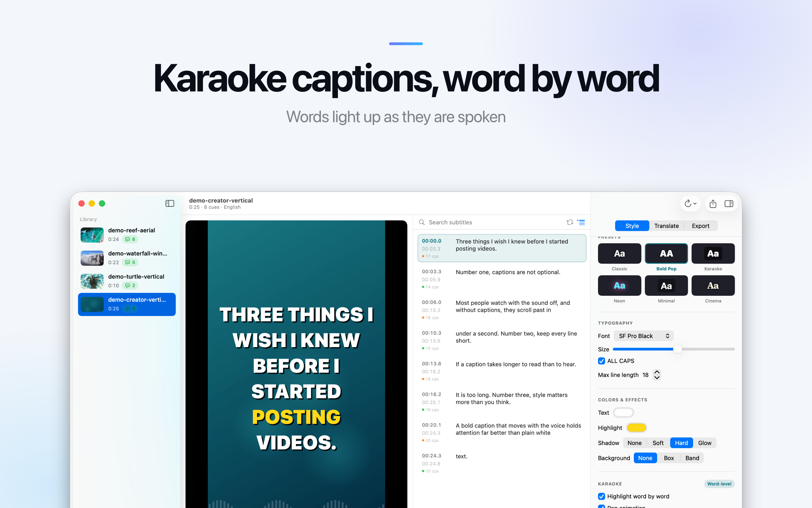Select the Karaoke preset
The width and height of the screenshot is (812, 508).
(x=713, y=253)
